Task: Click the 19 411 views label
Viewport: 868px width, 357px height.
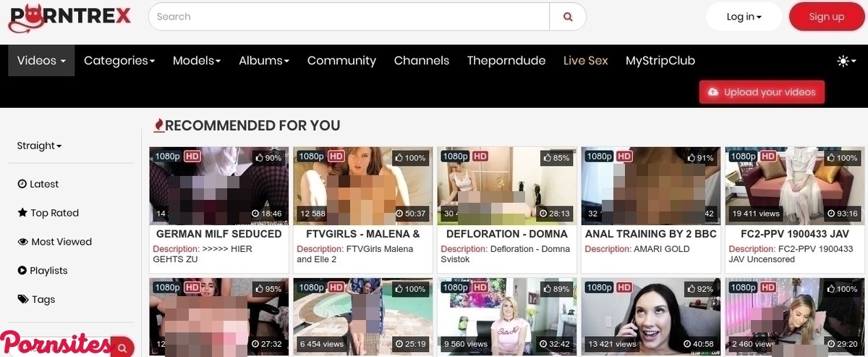Action: [x=756, y=214]
